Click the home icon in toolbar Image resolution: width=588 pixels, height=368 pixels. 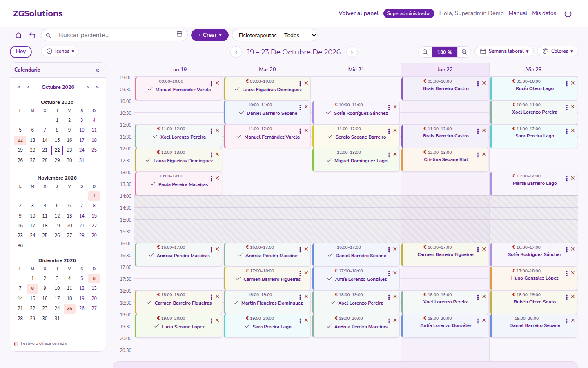[18, 35]
